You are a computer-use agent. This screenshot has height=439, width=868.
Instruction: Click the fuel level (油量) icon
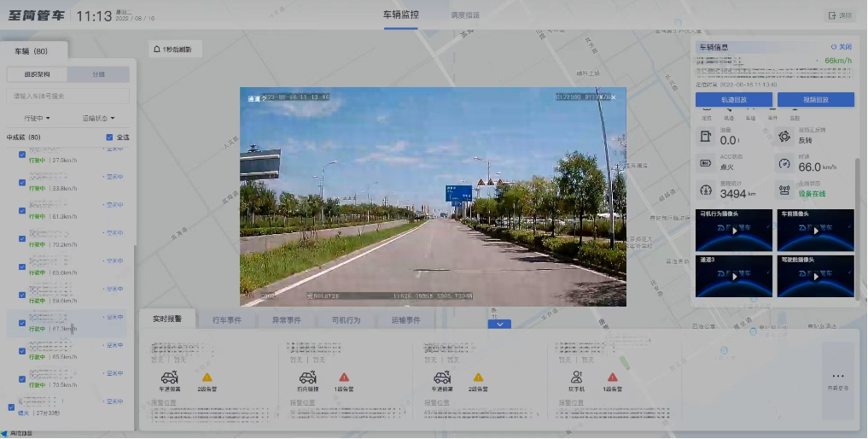[x=706, y=137]
